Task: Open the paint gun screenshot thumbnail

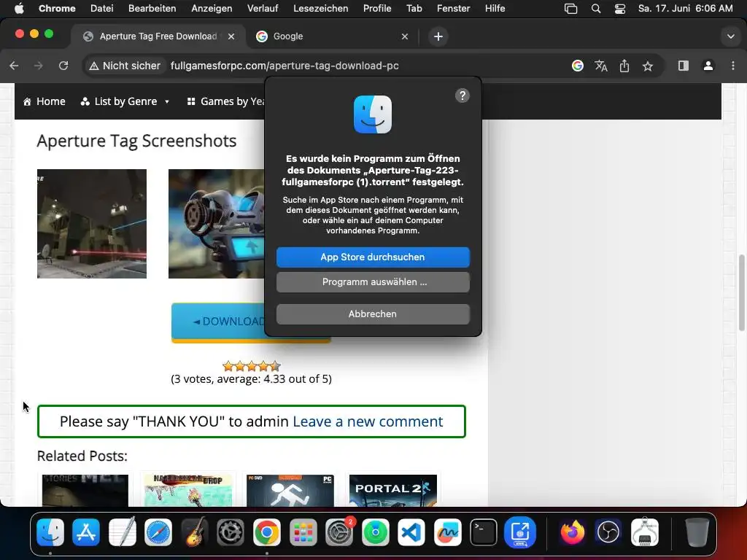Action: click(x=216, y=224)
